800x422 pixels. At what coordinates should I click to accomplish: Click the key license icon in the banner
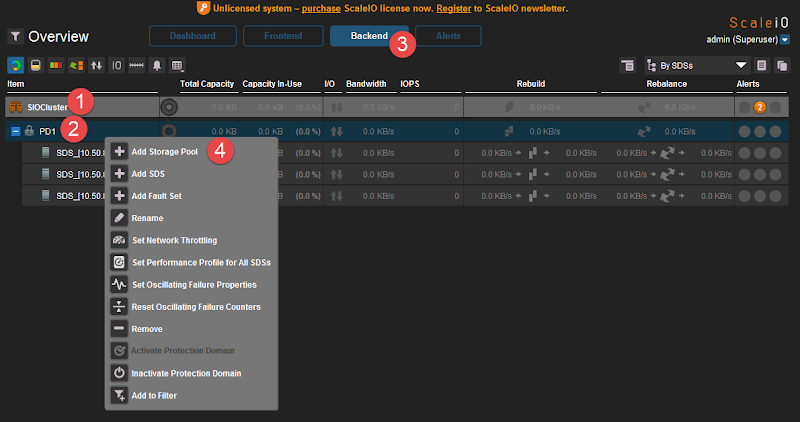pos(203,8)
